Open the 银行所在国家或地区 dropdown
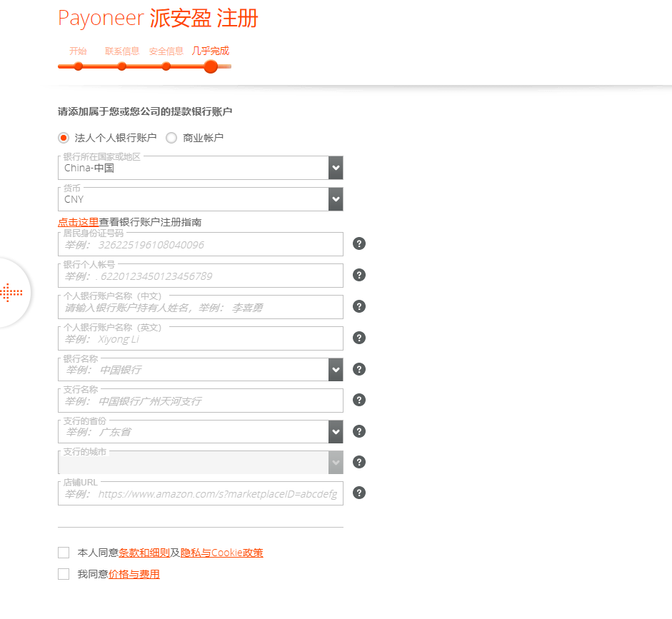672x619 pixels. [335, 167]
